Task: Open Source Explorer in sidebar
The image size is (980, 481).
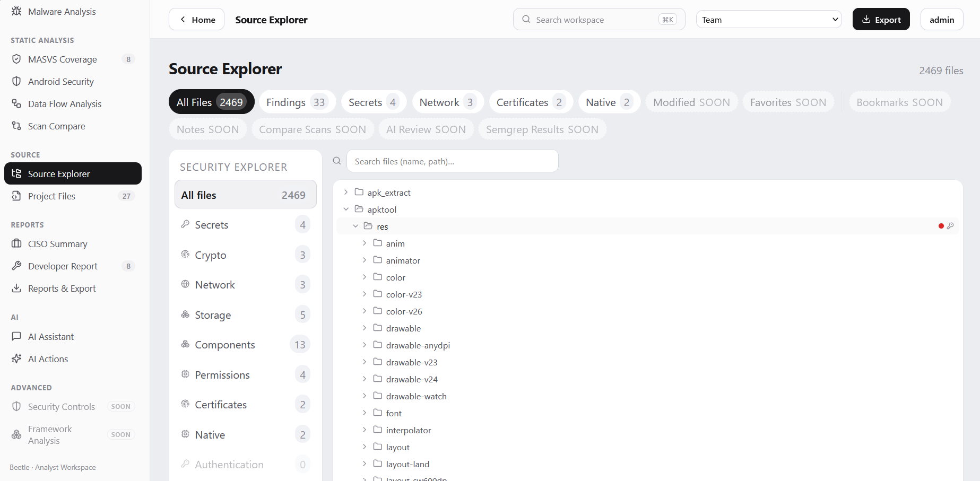Action: (73, 173)
